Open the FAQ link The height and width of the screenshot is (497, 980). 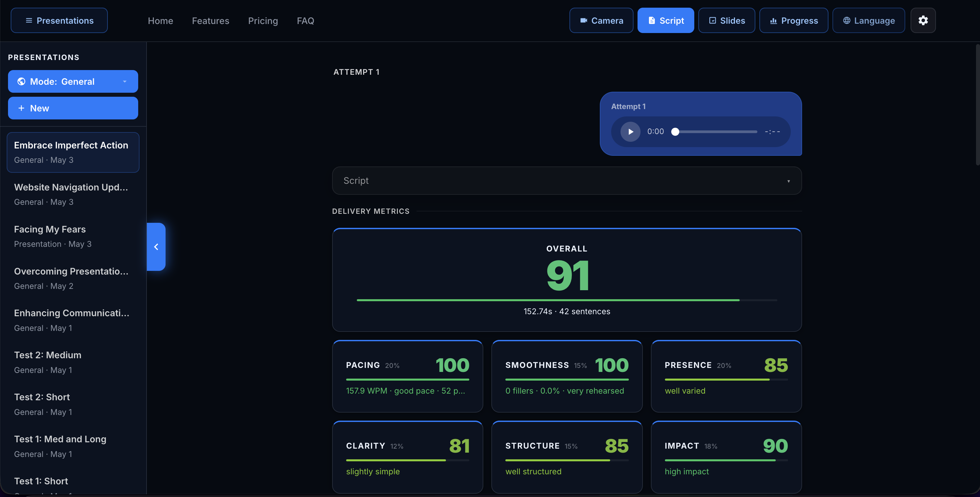(305, 21)
